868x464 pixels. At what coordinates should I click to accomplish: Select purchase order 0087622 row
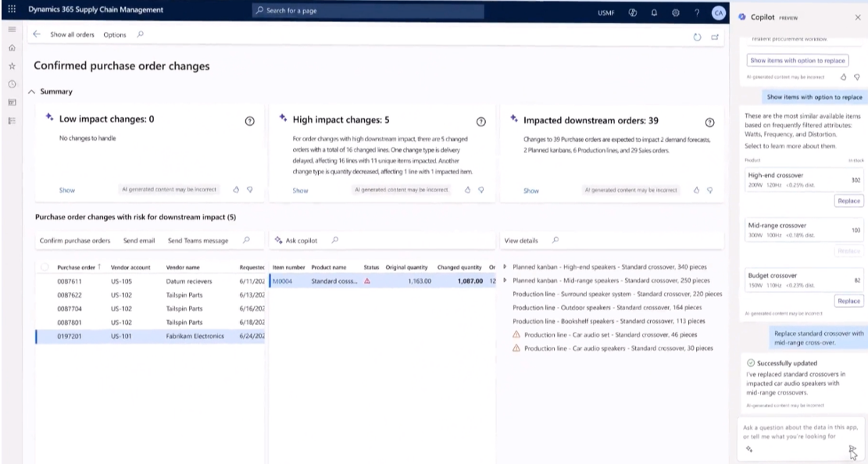coord(150,295)
